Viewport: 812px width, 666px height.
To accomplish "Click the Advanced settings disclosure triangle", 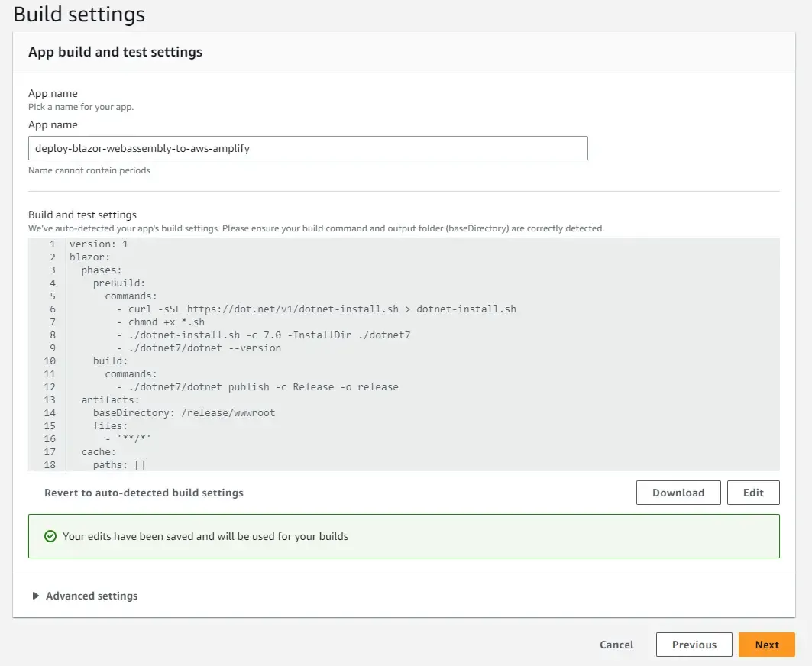I will 34,596.
